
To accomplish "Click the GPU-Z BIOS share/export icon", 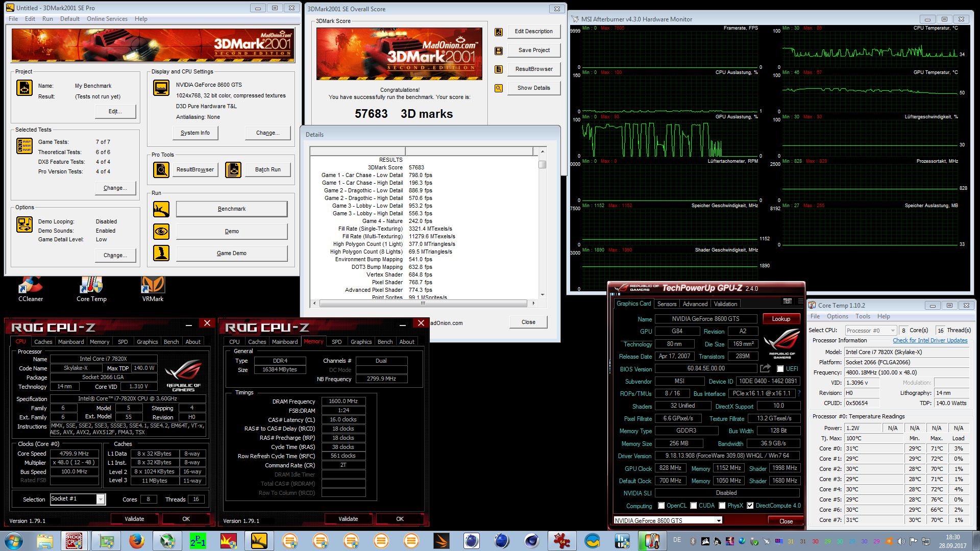I will (x=765, y=368).
